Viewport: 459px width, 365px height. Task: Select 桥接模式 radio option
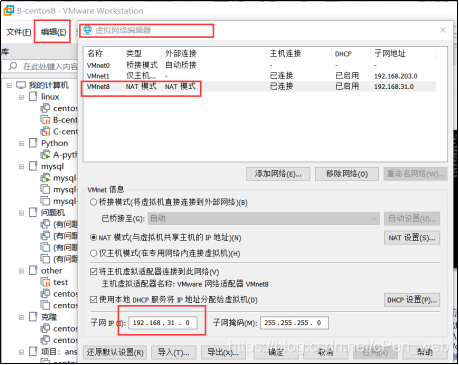94,202
